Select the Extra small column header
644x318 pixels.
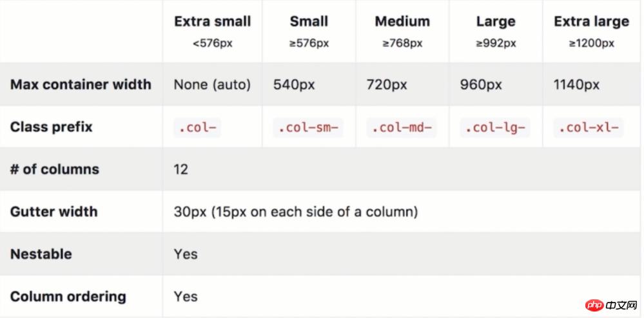pyautogui.click(x=212, y=21)
